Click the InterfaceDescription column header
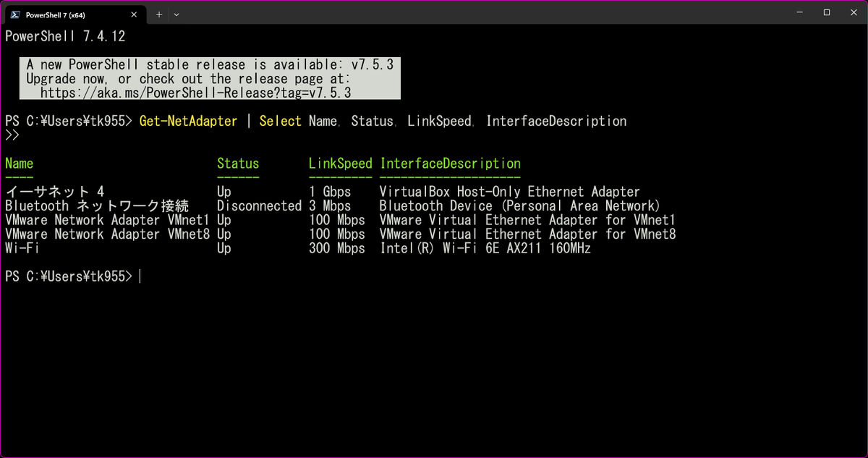Image resolution: width=868 pixels, height=458 pixels. pyautogui.click(x=450, y=164)
